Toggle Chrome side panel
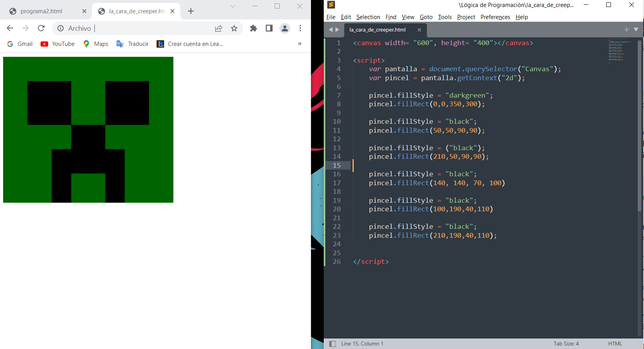This screenshot has height=349, width=644. coord(269,28)
